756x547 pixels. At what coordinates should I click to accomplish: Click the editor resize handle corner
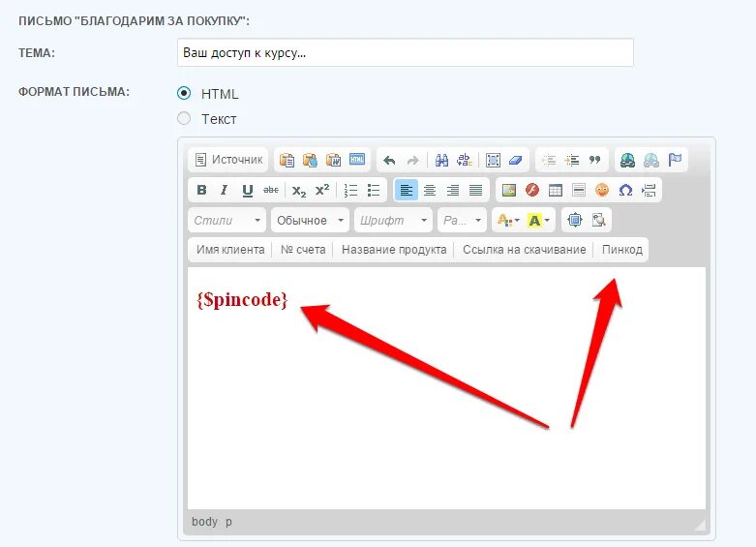click(700, 525)
